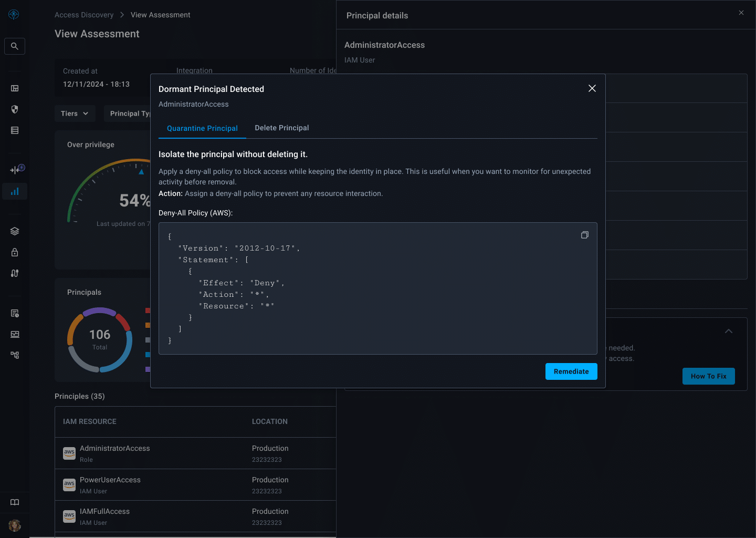Open the shield security section in sidebar
The width and height of the screenshot is (756, 538).
click(15, 109)
